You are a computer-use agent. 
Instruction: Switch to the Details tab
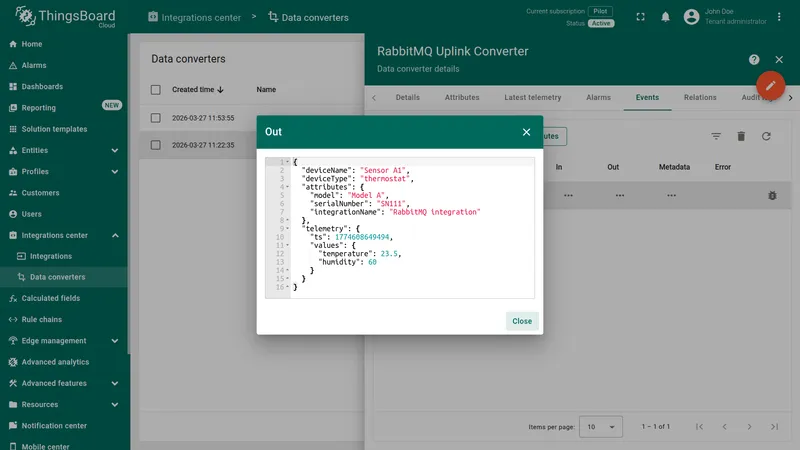coord(408,97)
